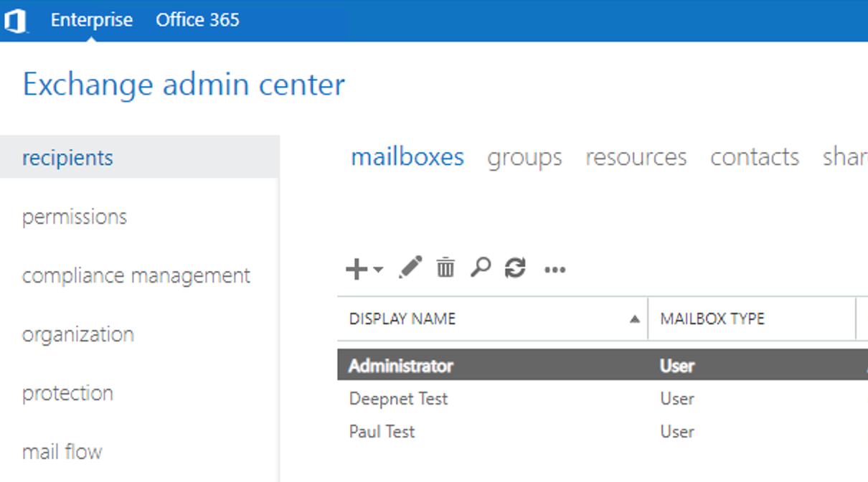
Task: Navigate to permissions in sidebar
Action: pos(75,217)
